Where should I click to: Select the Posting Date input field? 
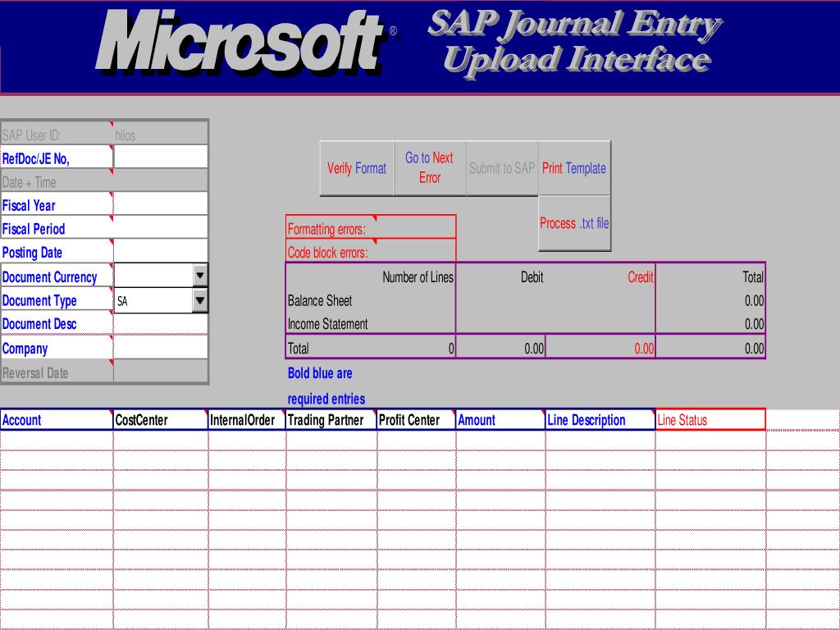tap(161, 251)
